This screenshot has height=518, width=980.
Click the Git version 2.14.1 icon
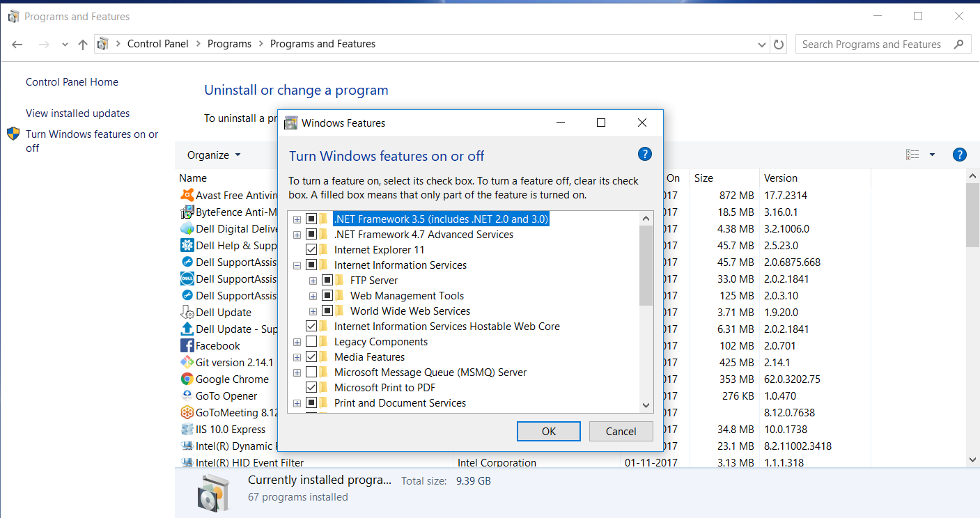(x=187, y=363)
